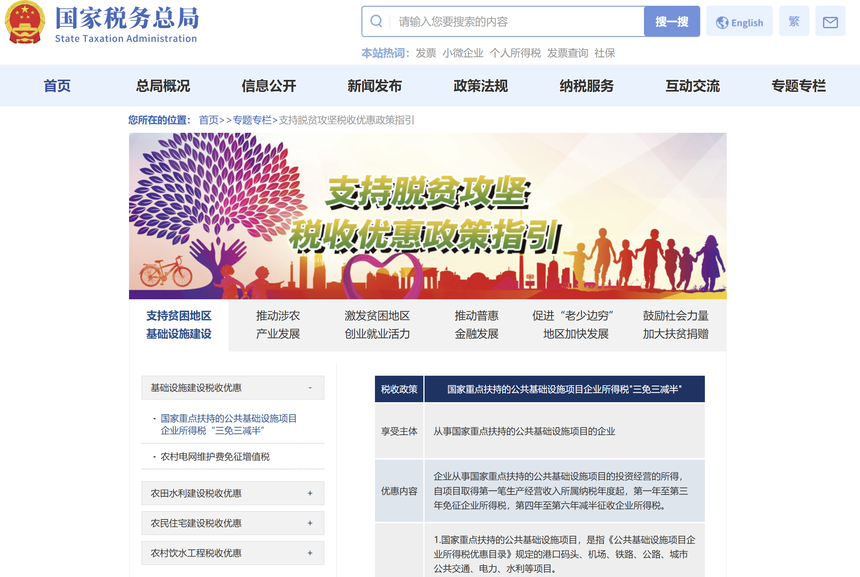860x577 pixels.
Task: Open 新闻发布 navigation menu
Action: [x=375, y=86]
